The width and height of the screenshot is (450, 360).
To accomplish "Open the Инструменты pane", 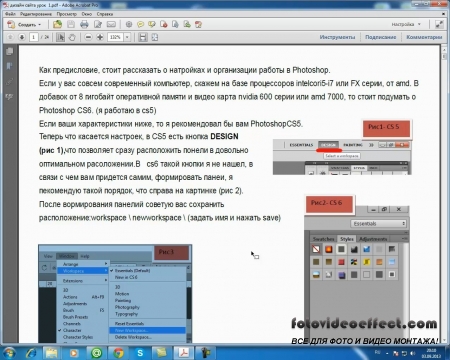I will pyautogui.click(x=337, y=37).
